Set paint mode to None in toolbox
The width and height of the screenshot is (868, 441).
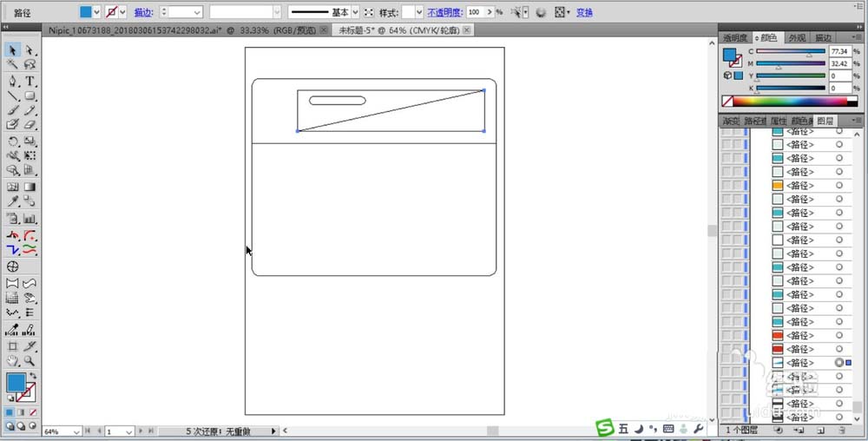[x=33, y=412]
